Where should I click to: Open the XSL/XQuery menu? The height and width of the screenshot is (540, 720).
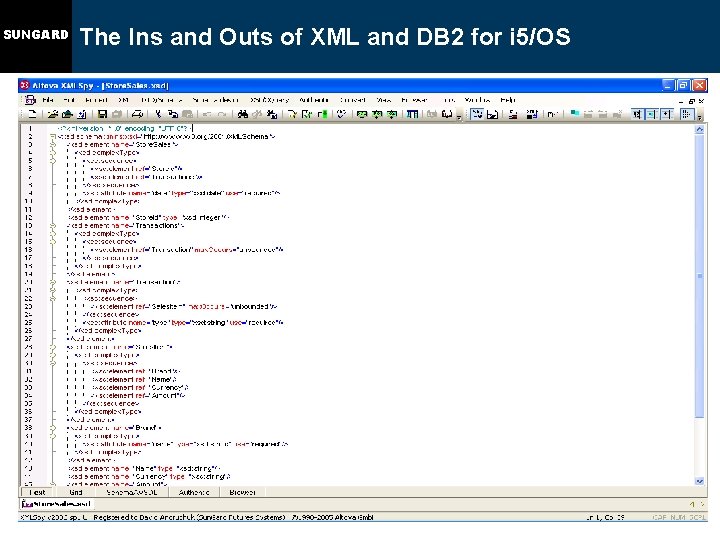pos(270,100)
